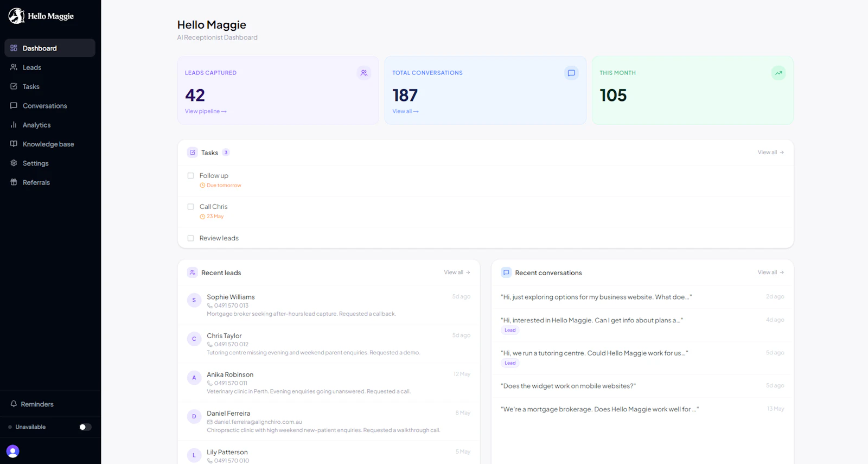Click View all in the Tasks panel

click(770, 152)
